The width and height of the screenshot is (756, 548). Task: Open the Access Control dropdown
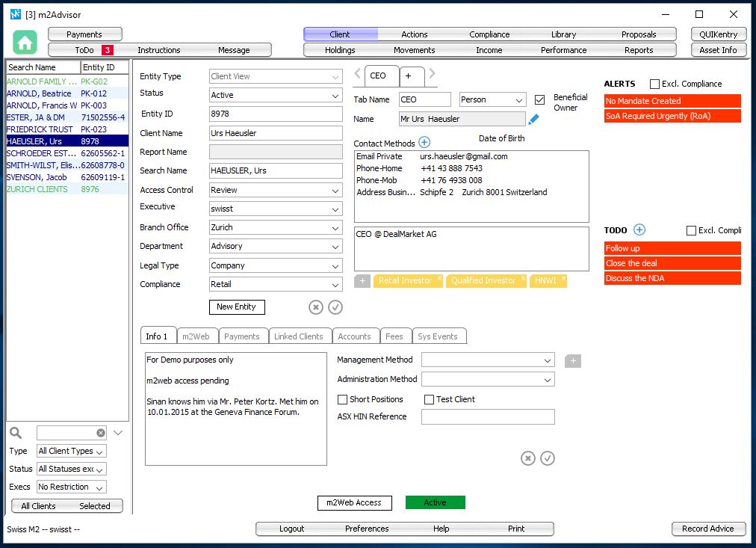coord(276,190)
